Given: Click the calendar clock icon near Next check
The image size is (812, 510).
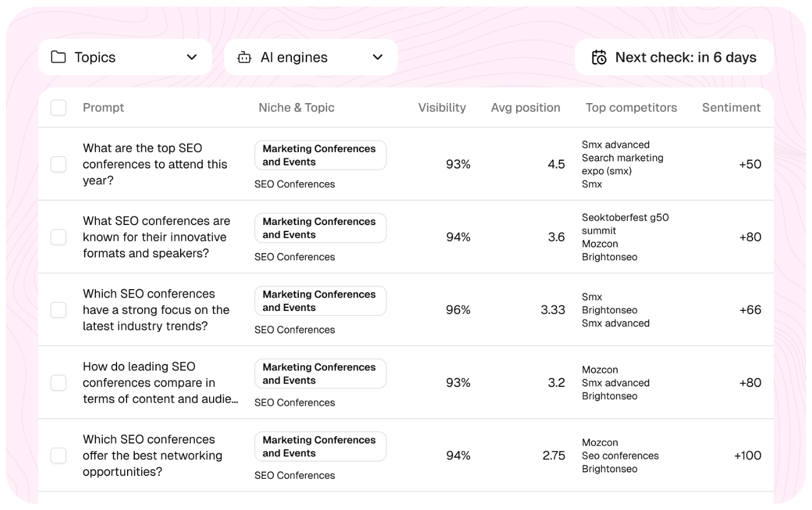Looking at the screenshot, I should 599,57.
